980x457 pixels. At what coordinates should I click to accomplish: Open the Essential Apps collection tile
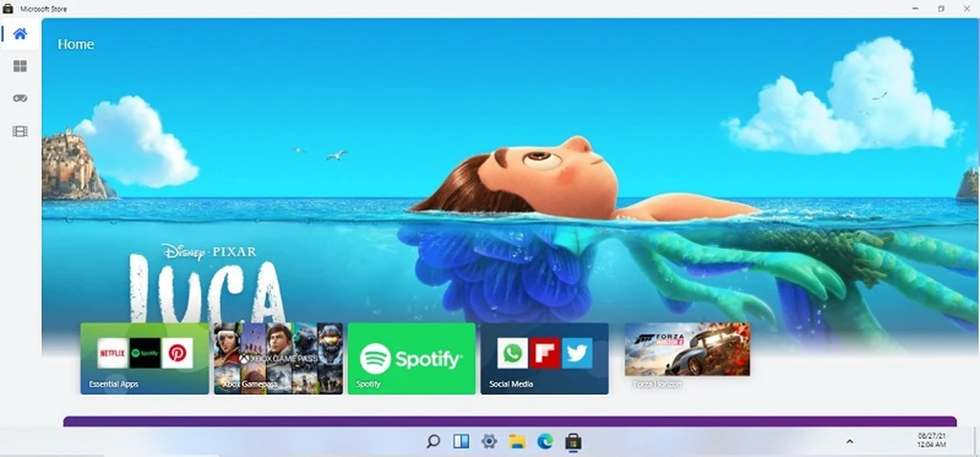click(145, 358)
